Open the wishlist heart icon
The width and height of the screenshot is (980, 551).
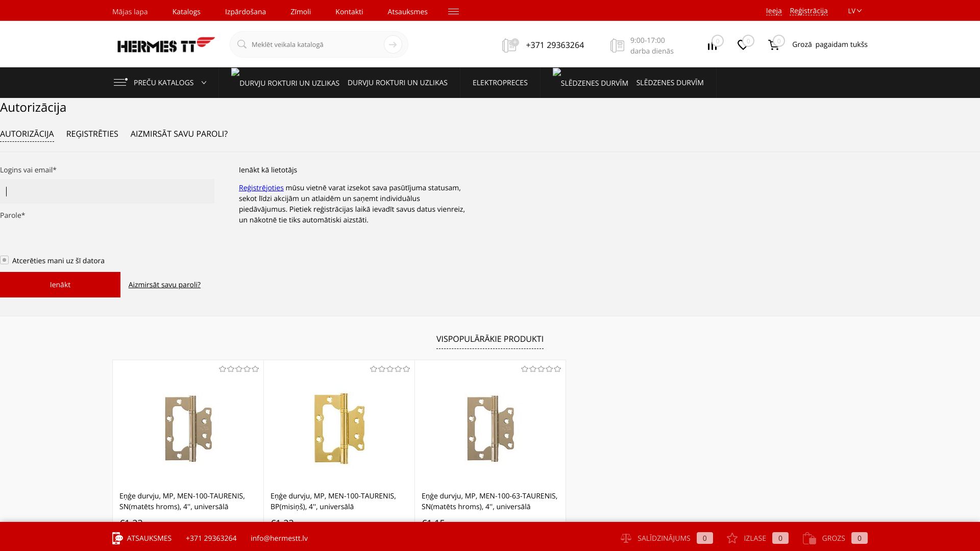tap(743, 45)
